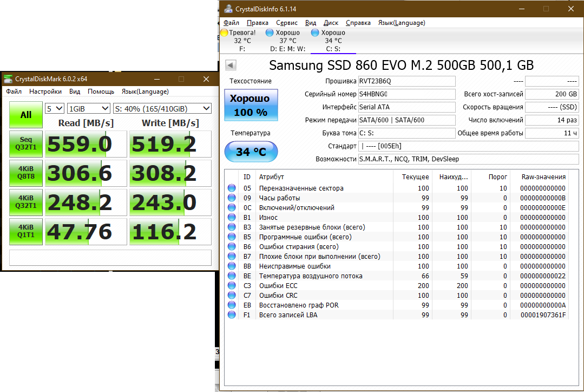Click the empty comment box in CrystalDiskMark

110,258
